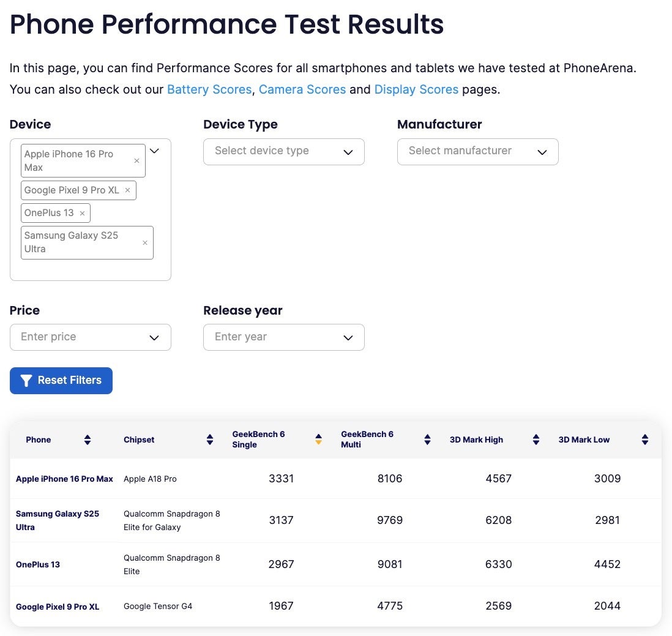Remove Apple iPhone 16 Pro Max chip
Screen dimensions: 672x636
pyautogui.click(x=136, y=161)
